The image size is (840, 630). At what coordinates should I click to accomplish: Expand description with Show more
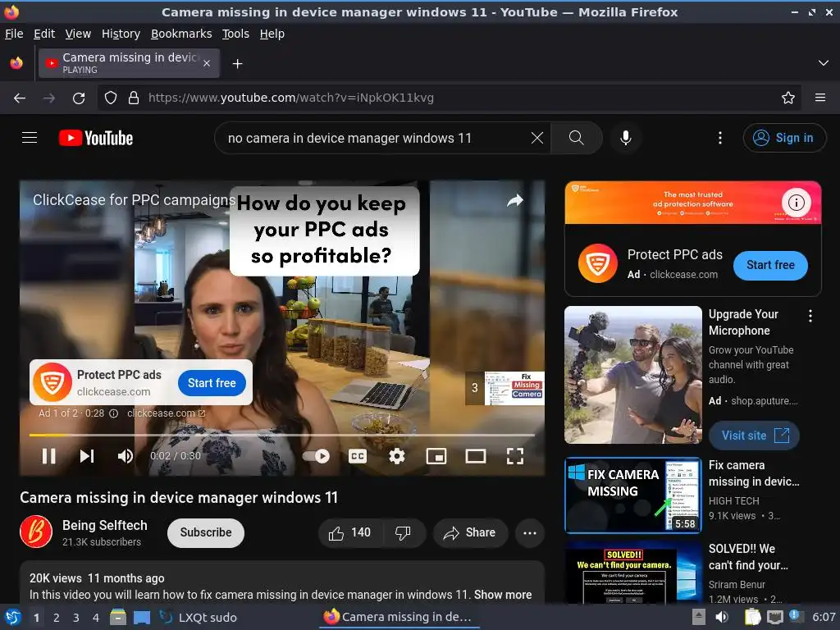pyautogui.click(x=503, y=595)
